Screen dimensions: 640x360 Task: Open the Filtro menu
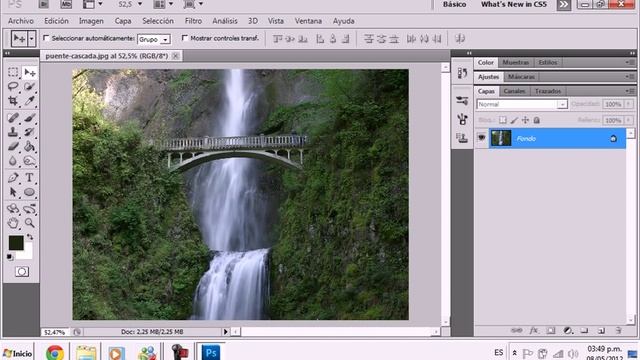(193, 21)
